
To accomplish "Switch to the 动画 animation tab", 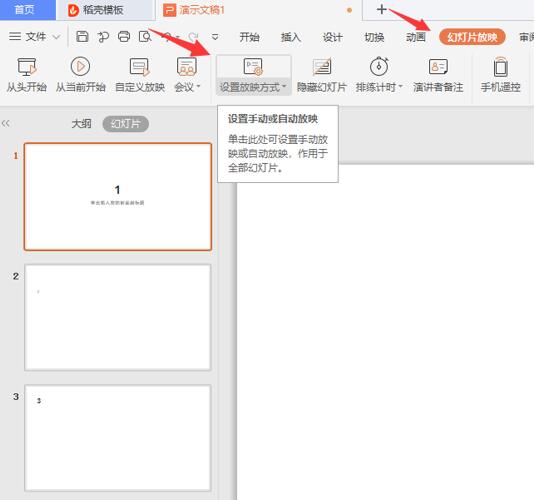I will click(416, 37).
